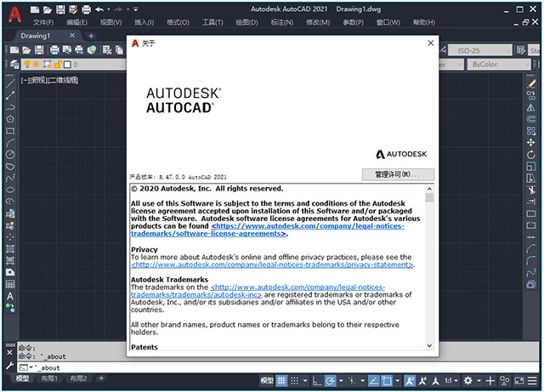Select the Construction Line tool

click(10, 95)
